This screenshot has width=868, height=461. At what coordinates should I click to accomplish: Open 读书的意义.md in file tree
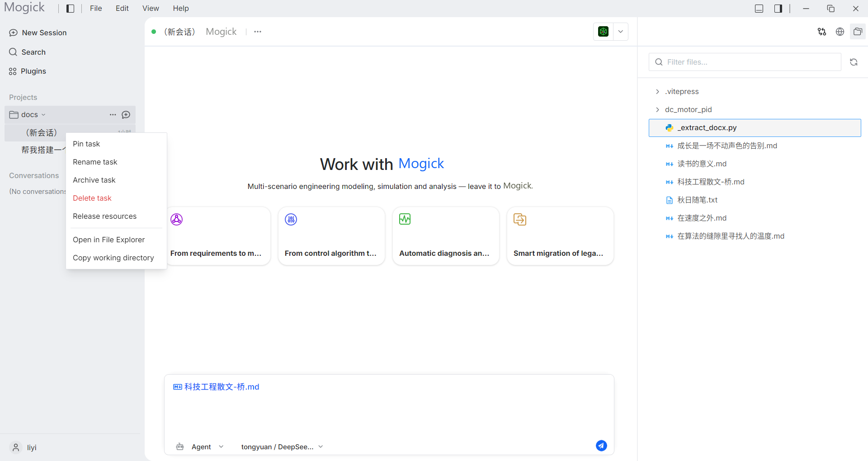click(755, 164)
